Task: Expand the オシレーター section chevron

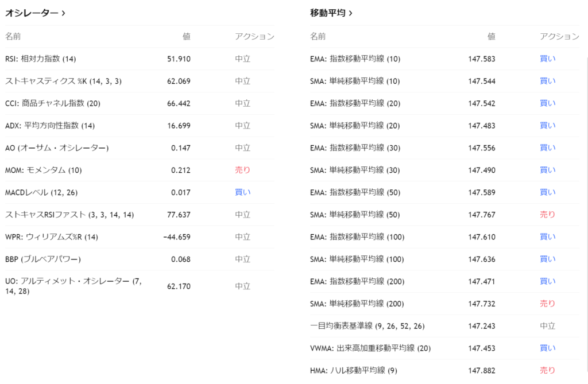Action: [x=63, y=13]
